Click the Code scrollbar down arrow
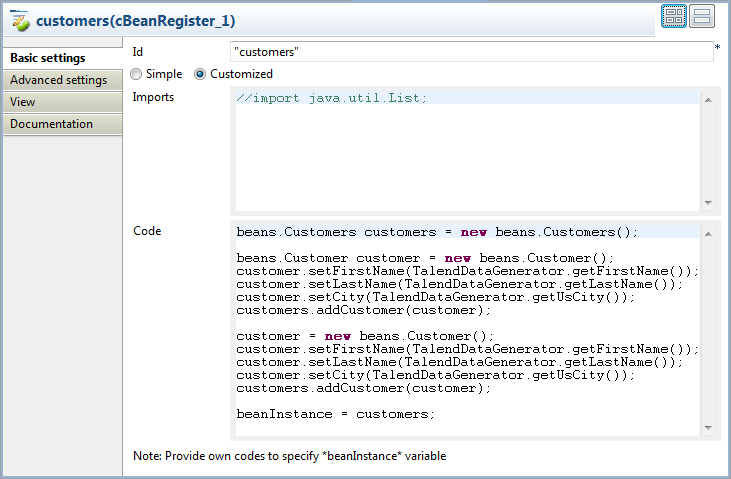The height and width of the screenshot is (479, 731). pyautogui.click(x=708, y=428)
